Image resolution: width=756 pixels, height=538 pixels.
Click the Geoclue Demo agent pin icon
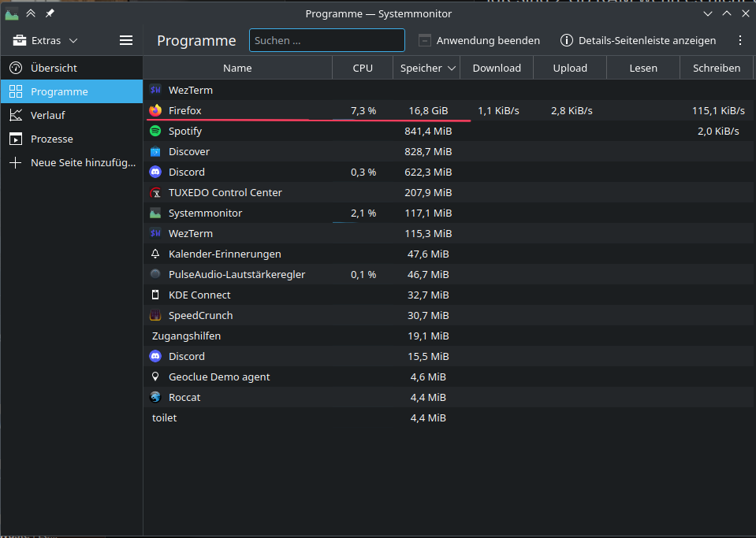155,377
